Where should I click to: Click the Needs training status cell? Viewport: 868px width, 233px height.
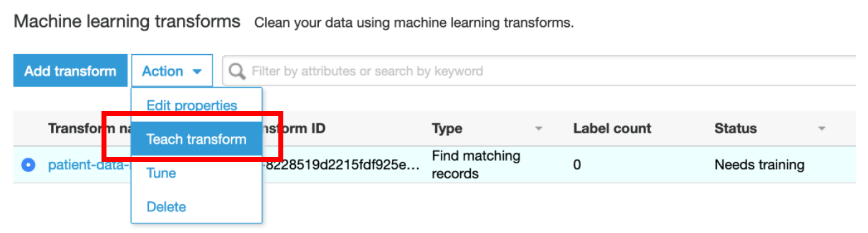(x=759, y=165)
